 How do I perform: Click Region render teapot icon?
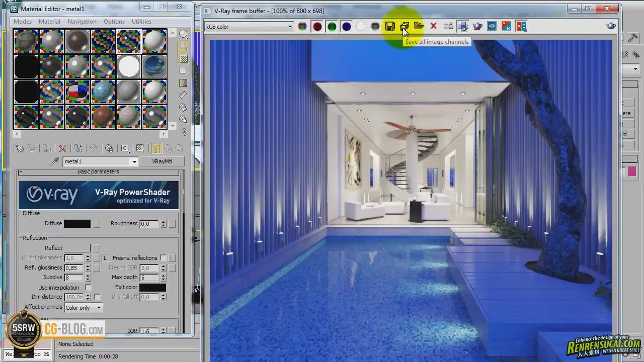click(477, 26)
